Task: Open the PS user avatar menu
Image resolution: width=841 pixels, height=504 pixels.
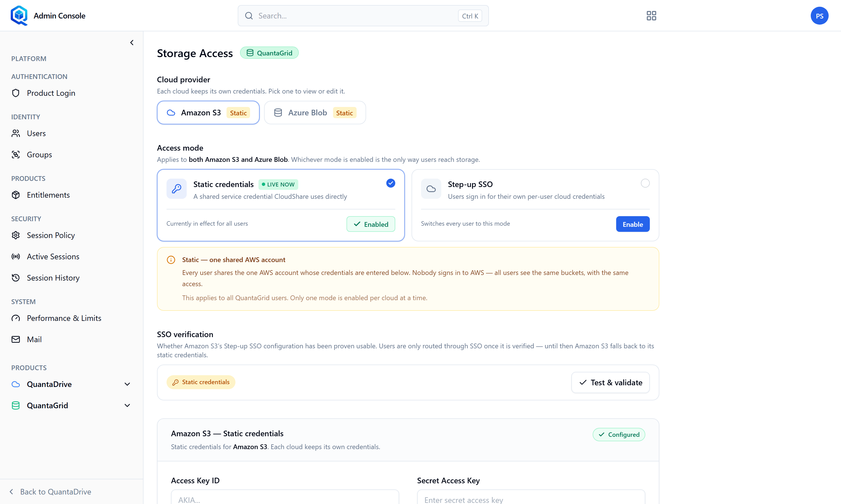Action: tap(819, 16)
